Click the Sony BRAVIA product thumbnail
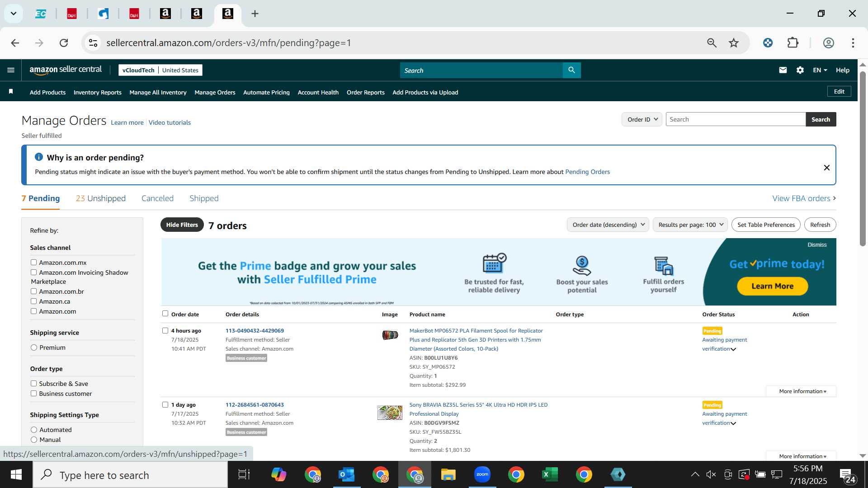This screenshot has height=488, width=868. pos(390,413)
